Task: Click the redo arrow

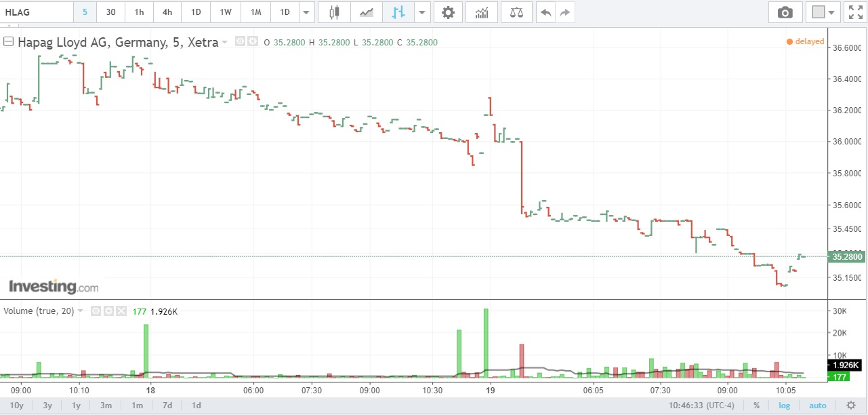Action: click(x=565, y=12)
